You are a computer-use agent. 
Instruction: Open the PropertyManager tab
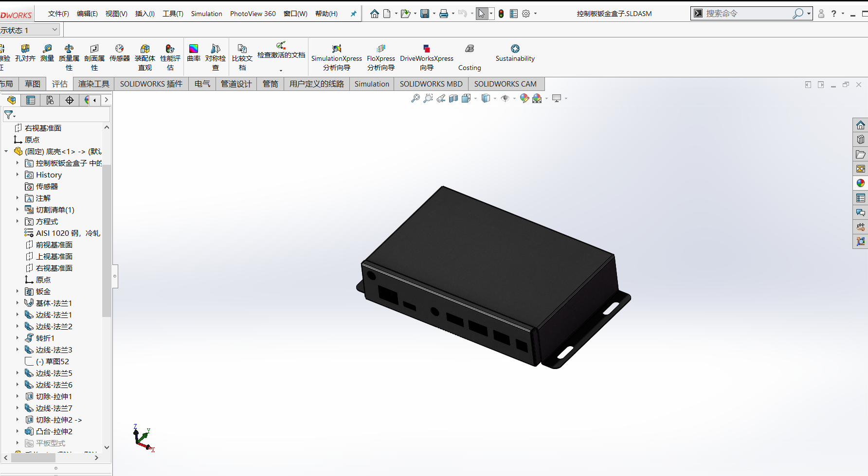coord(31,100)
